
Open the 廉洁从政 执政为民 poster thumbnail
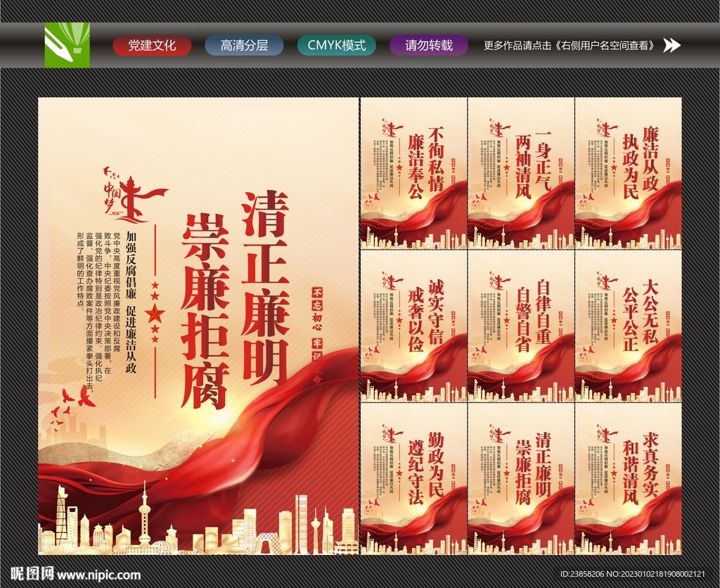[628, 173]
